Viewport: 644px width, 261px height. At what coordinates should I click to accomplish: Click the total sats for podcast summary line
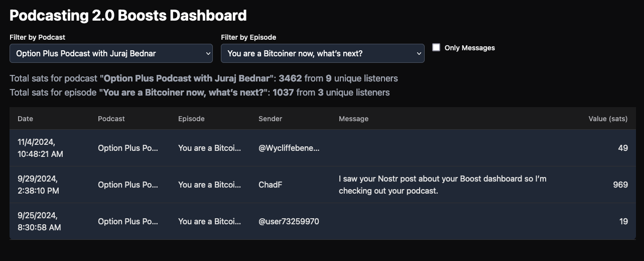click(x=204, y=78)
